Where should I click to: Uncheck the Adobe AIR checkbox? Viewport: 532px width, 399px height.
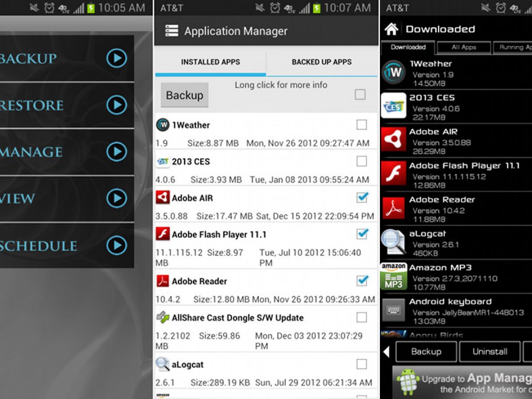362,198
